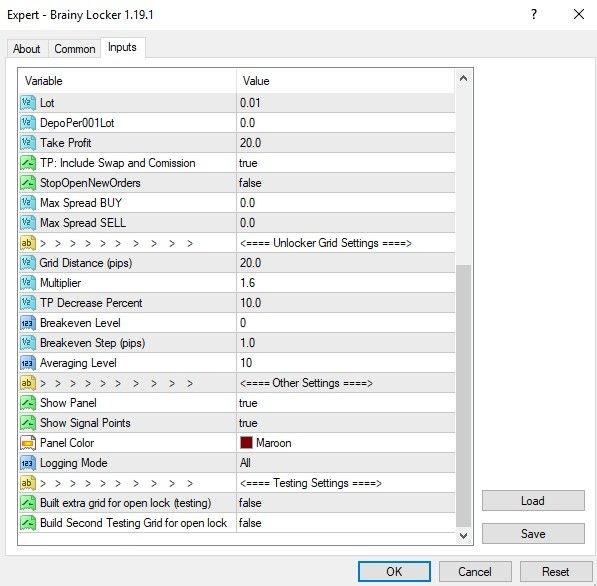Screen dimensions: 597x586
Task: Click the vertical scrollbar thumb
Action: tap(463, 396)
